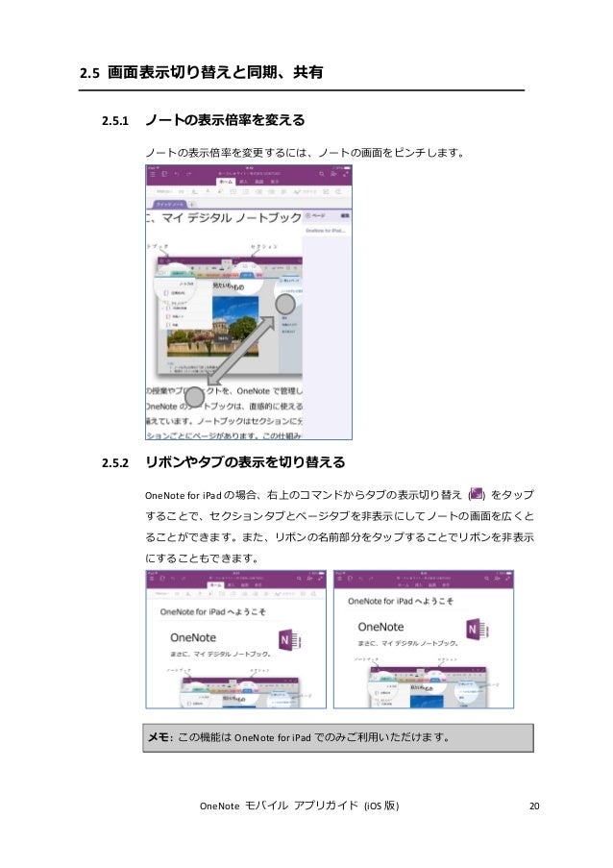Select the 描画 ribbon tab in the top screenshot
This screenshot has height=868, width=613.
coord(258,182)
